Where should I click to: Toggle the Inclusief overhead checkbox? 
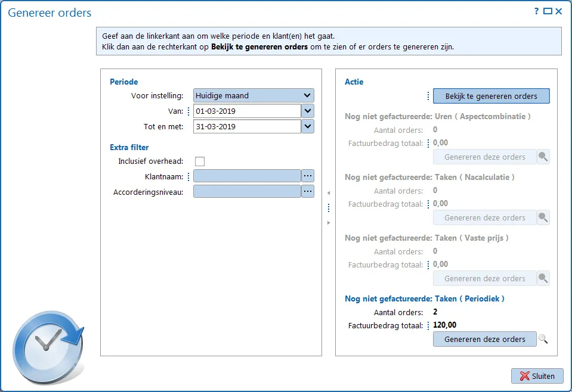click(x=200, y=161)
